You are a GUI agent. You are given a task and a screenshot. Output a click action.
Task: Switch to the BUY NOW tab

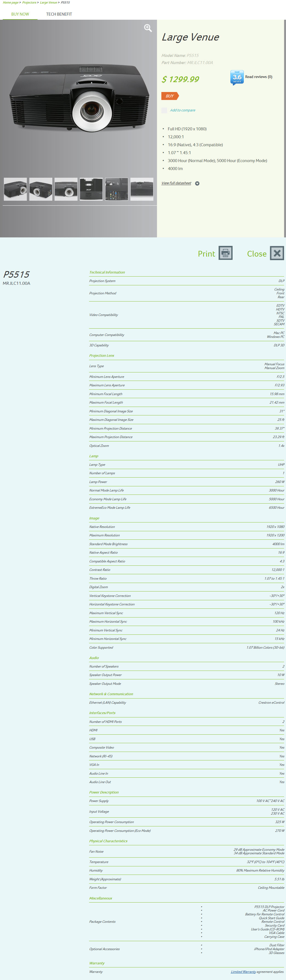[x=20, y=14]
